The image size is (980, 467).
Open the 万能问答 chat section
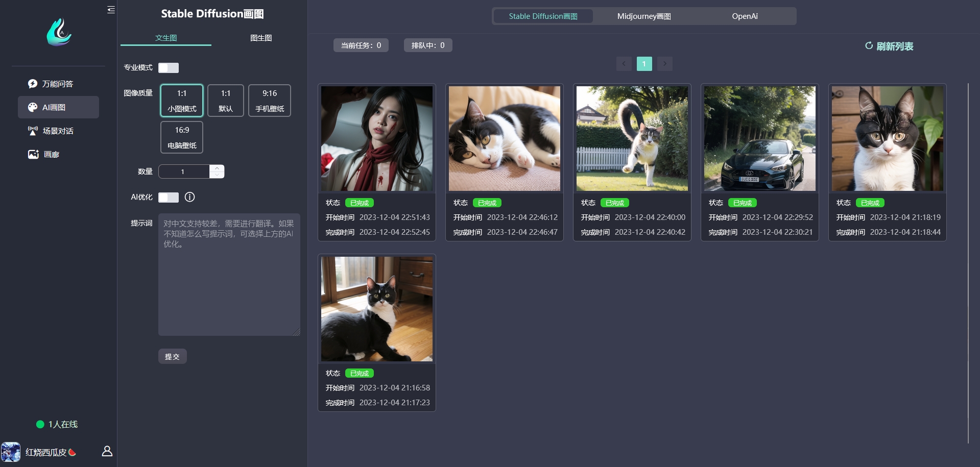58,84
